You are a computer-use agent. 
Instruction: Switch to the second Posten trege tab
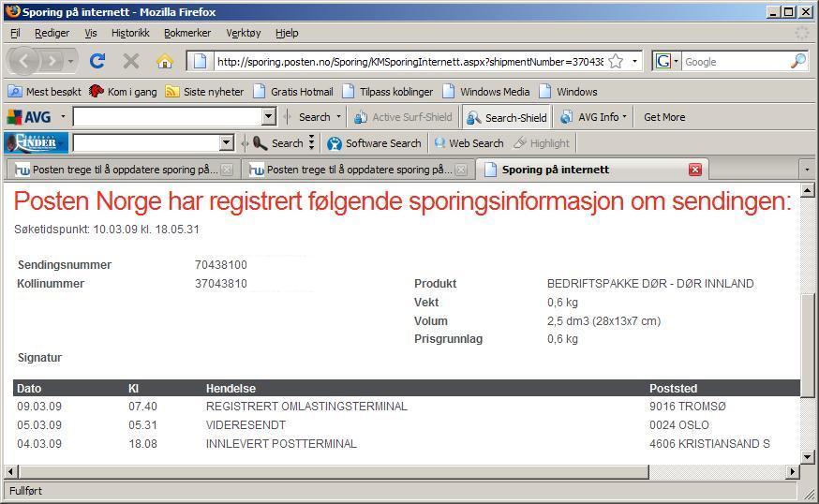click(x=358, y=170)
